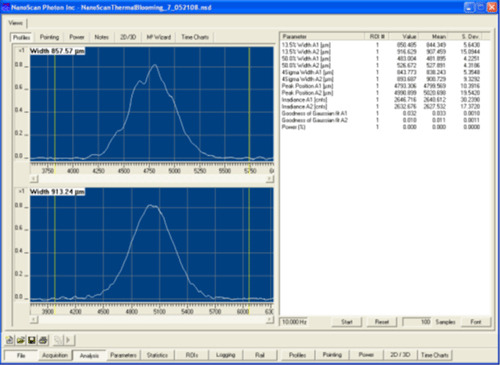500x365 pixels.
Task: Click the play arrow icon in the toolbar
Action: [68, 340]
